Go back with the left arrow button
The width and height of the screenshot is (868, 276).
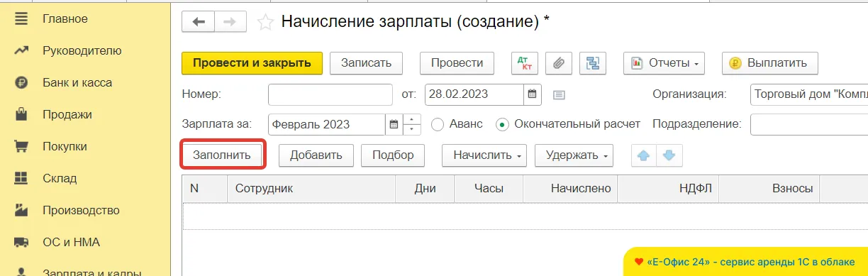coord(199,22)
